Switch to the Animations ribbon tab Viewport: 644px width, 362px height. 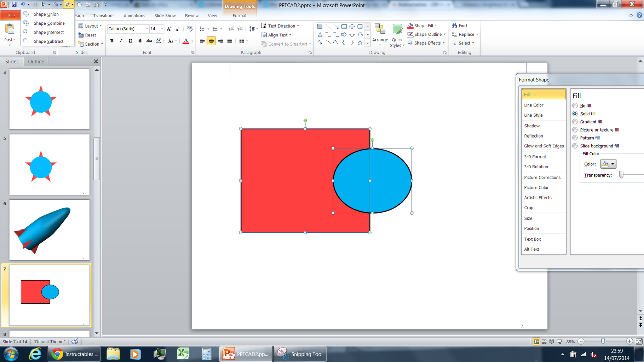134,16
